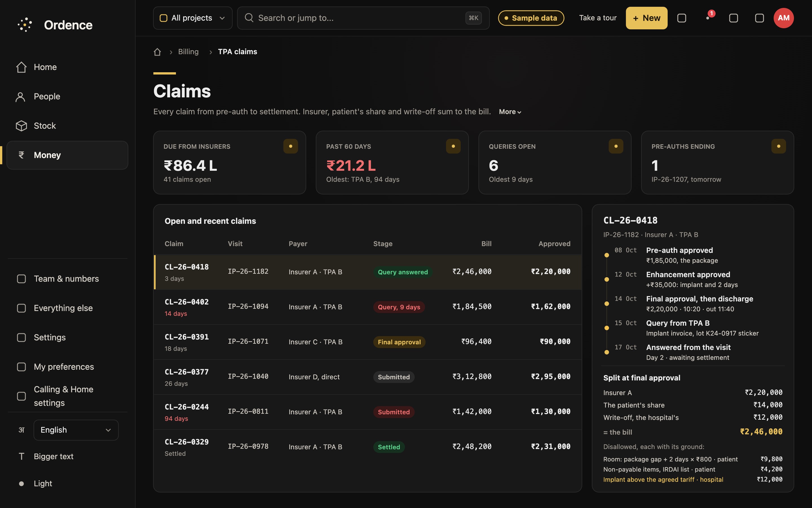Viewport: 812px width, 508px height.
Task: Open the English language dropdown
Action: pos(76,430)
